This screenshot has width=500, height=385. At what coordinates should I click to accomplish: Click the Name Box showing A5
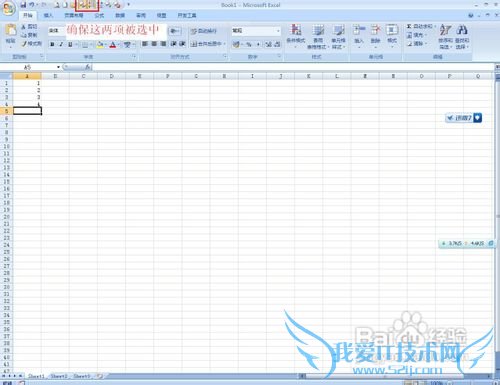(x=28, y=67)
